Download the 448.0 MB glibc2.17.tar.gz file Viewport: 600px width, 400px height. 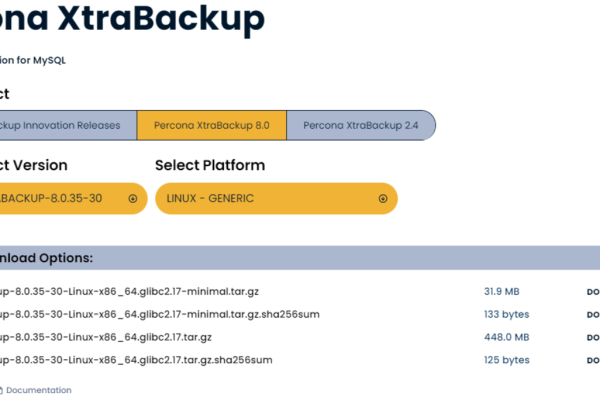click(x=592, y=337)
